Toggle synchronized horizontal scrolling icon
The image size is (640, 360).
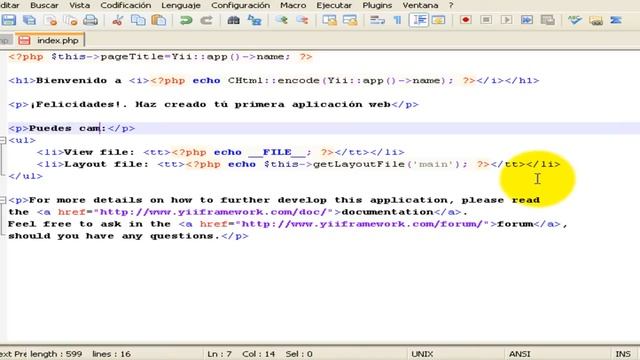(350, 20)
